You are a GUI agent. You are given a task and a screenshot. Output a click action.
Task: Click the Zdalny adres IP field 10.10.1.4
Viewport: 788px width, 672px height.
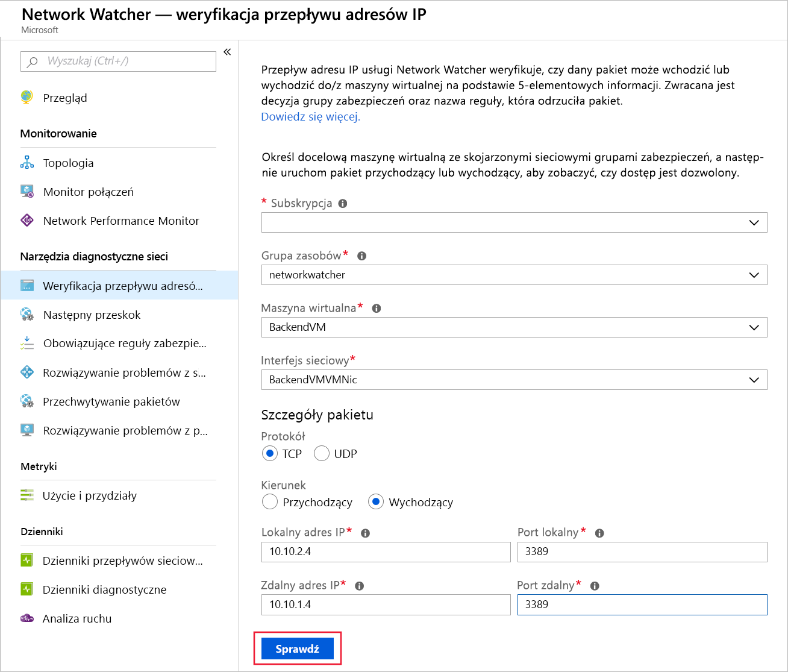[386, 604]
